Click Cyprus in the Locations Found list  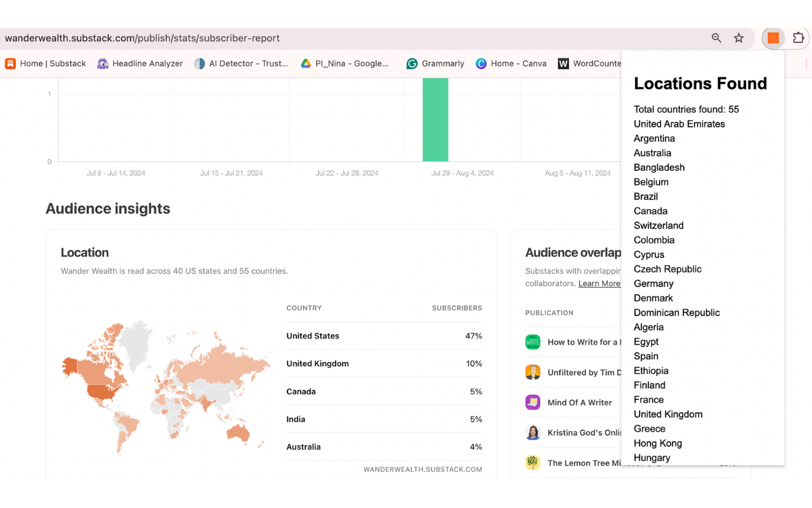(649, 255)
